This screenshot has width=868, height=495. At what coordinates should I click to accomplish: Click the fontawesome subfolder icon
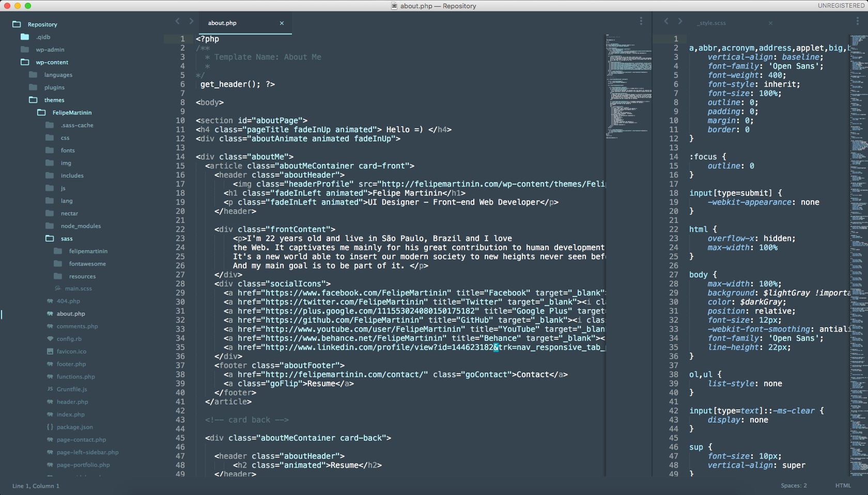[x=58, y=264]
